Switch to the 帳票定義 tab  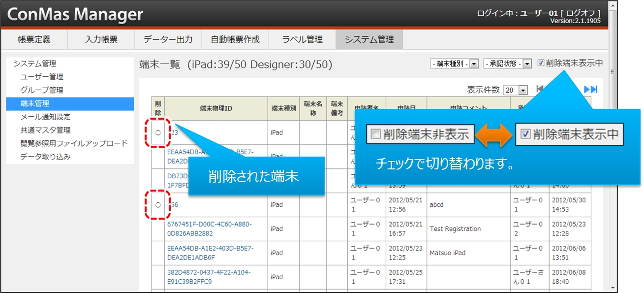point(34,39)
